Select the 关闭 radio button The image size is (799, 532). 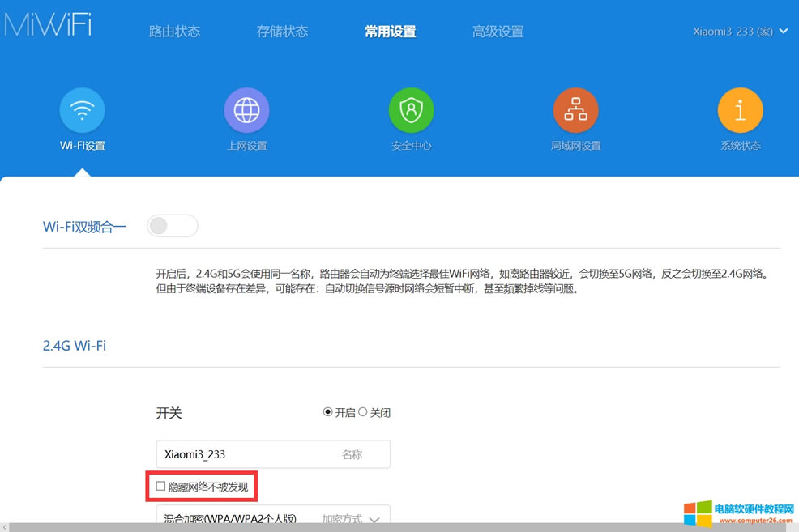363,412
